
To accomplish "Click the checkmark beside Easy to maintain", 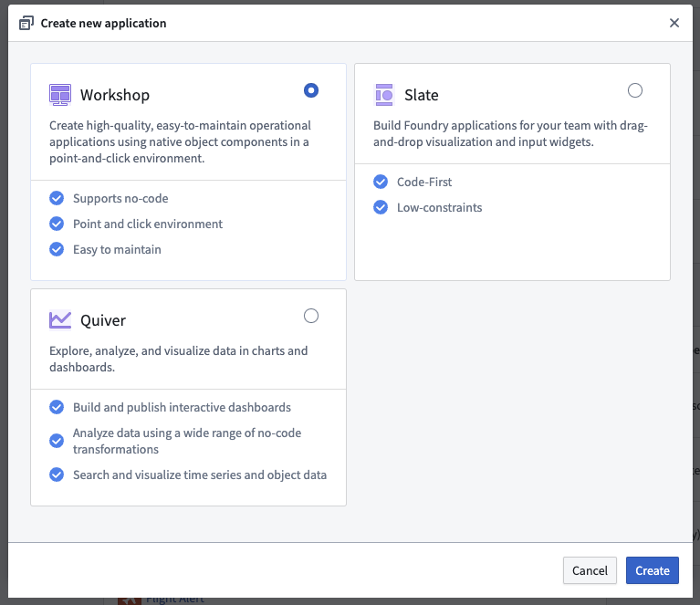I will 57,249.
